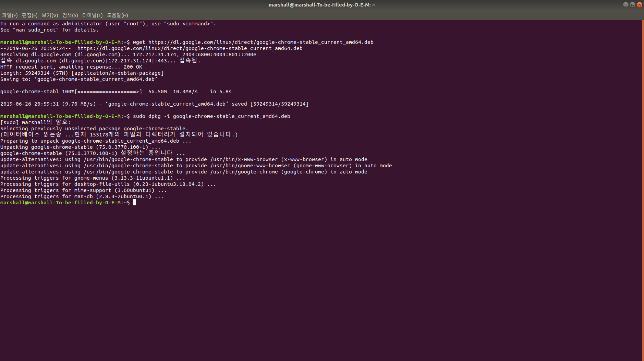The image size is (644, 361).
Task: Click the window title bar text
Action: (x=321, y=5)
